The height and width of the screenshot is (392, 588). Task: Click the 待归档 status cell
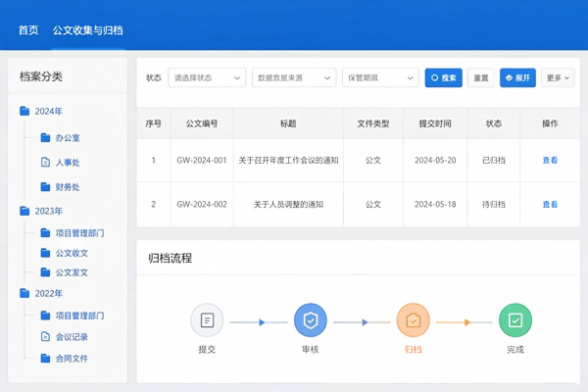tap(494, 205)
